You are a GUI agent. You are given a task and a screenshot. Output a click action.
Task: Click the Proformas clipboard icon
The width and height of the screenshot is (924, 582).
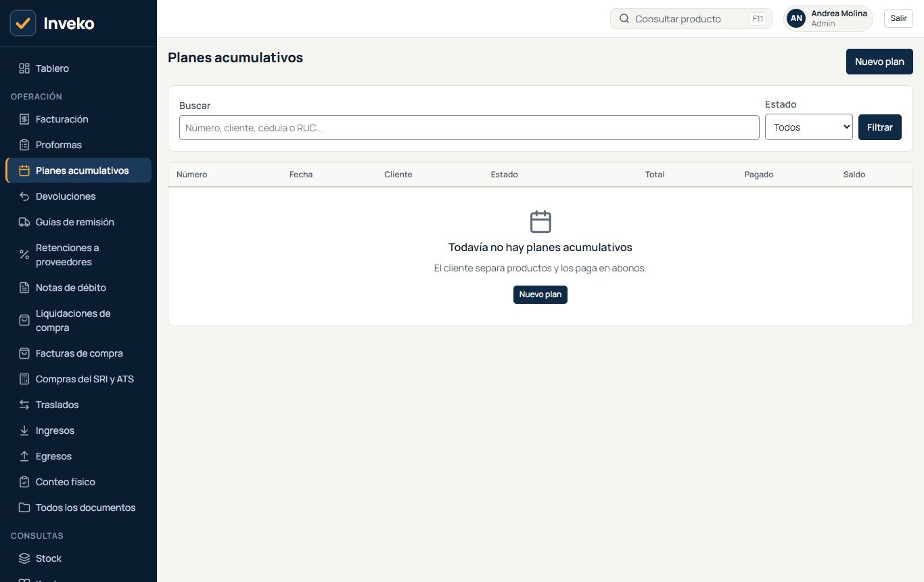pos(24,145)
